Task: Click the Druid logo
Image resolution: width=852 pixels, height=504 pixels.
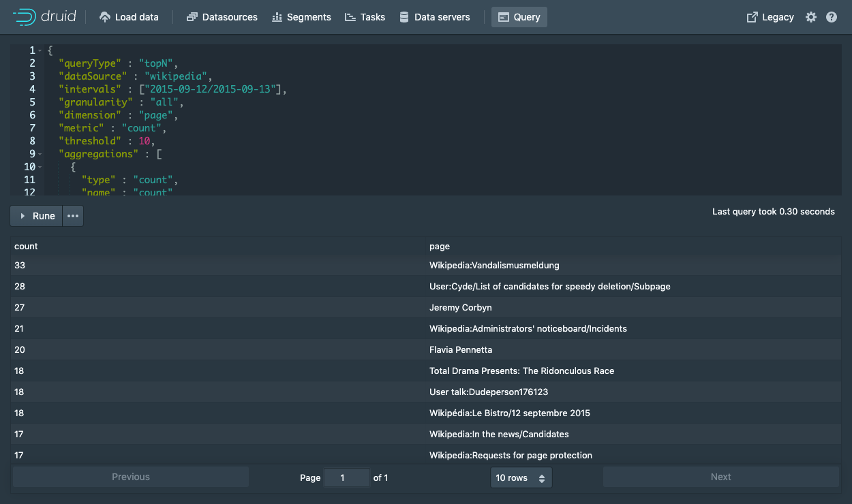Action: [x=44, y=17]
